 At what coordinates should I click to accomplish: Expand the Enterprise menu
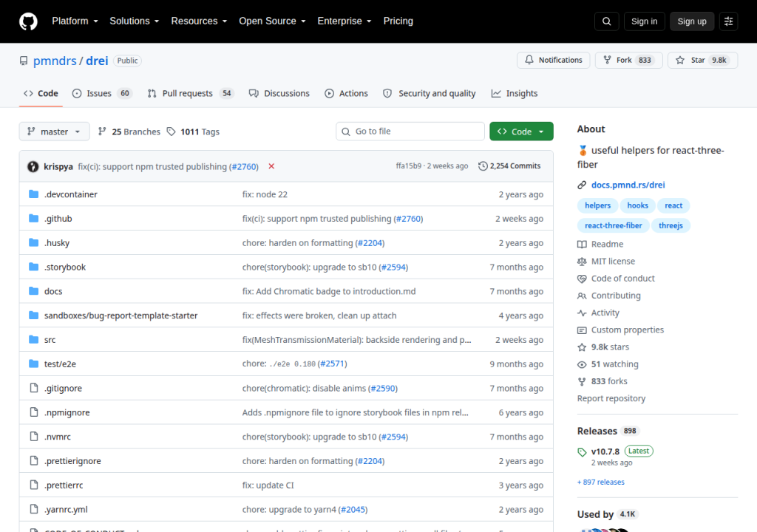pyautogui.click(x=344, y=21)
